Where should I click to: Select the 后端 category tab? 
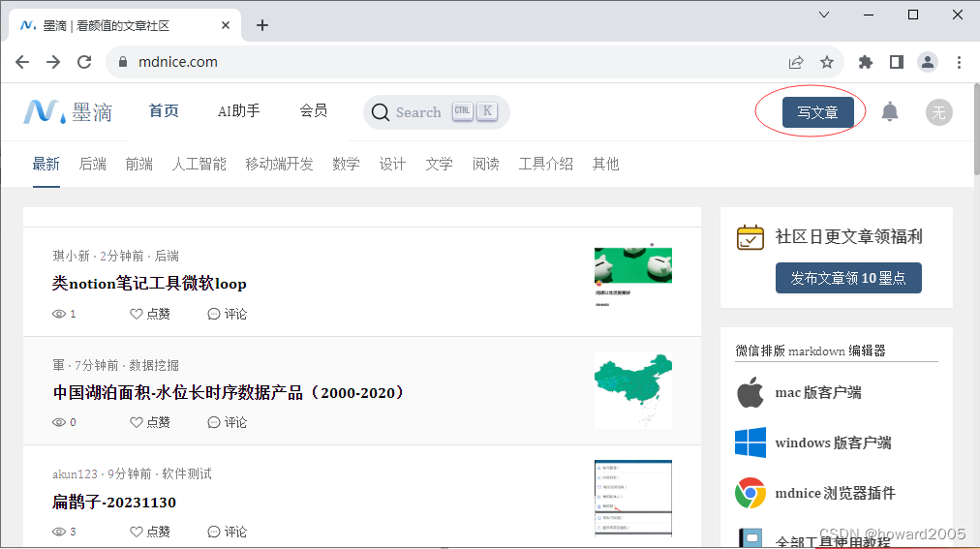tap(93, 164)
